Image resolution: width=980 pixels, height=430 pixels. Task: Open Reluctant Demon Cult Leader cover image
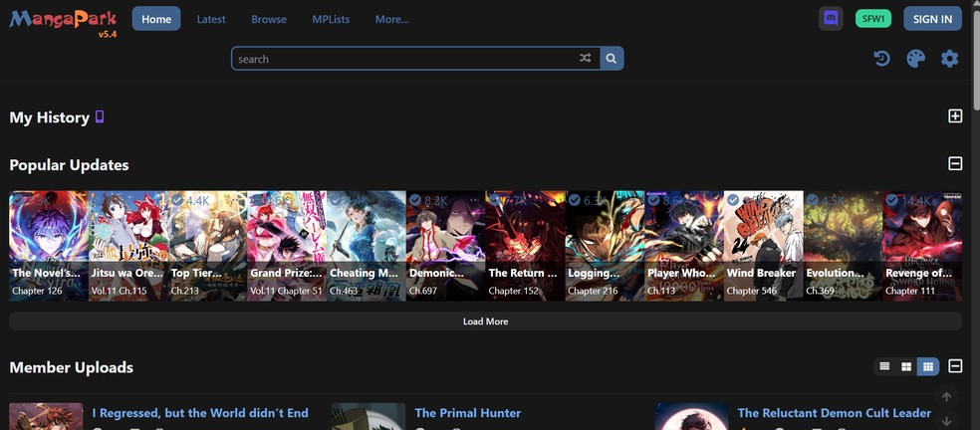point(691,416)
